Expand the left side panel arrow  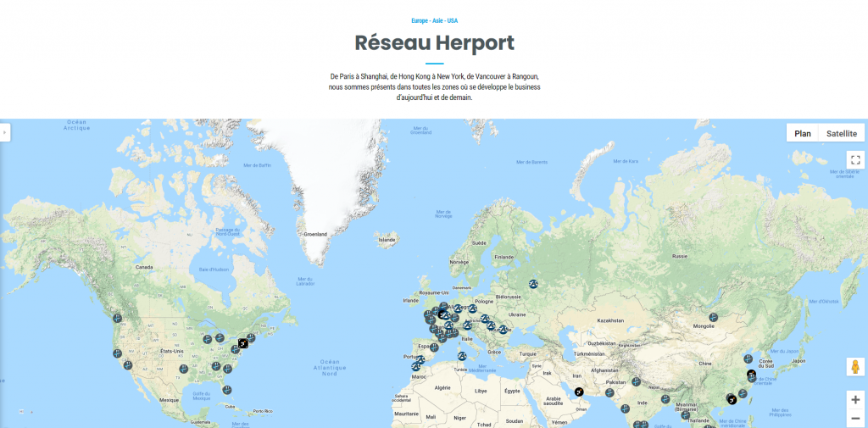coord(4,132)
